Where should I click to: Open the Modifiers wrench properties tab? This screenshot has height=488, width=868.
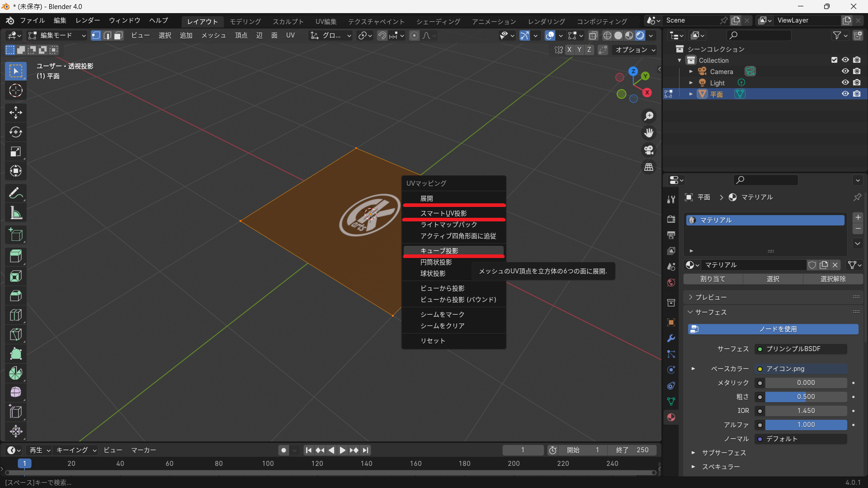tap(671, 338)
